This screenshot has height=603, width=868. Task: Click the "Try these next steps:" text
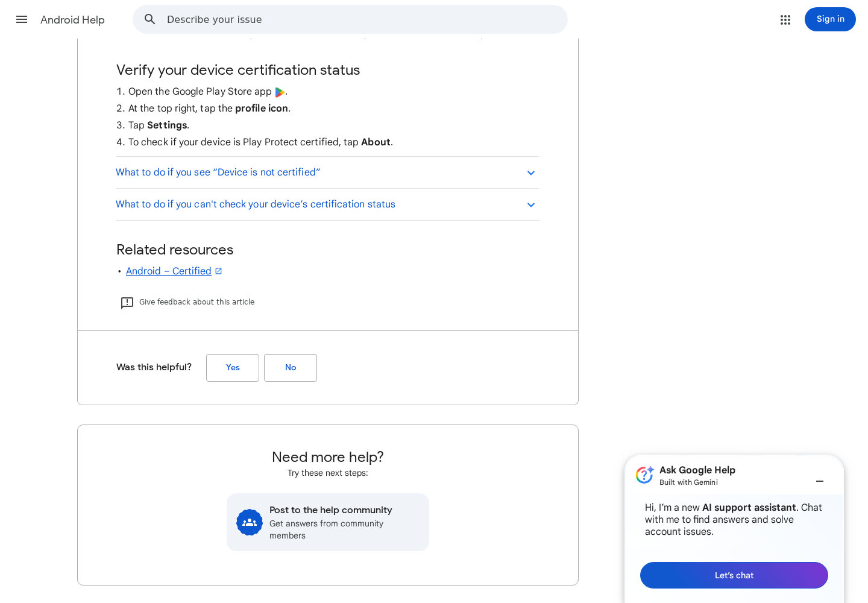328,473
